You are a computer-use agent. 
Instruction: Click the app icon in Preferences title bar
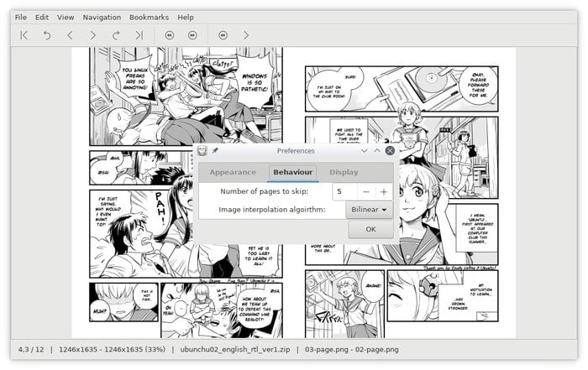coord(202,150)
